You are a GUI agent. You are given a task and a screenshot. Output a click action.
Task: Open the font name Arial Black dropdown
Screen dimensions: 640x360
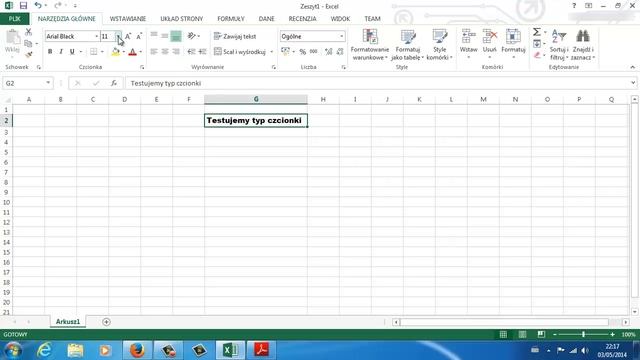point(97,36)
